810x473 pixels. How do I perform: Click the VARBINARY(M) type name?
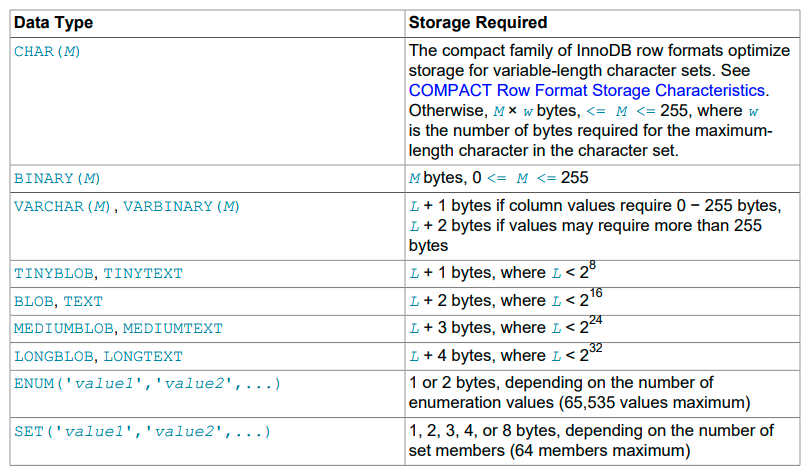pyautogui.click(x=182, y=206)
